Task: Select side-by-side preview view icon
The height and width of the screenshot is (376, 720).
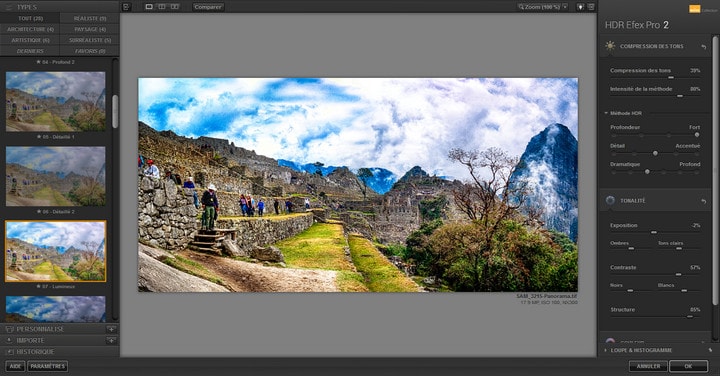Action: (x=174, y=7)
